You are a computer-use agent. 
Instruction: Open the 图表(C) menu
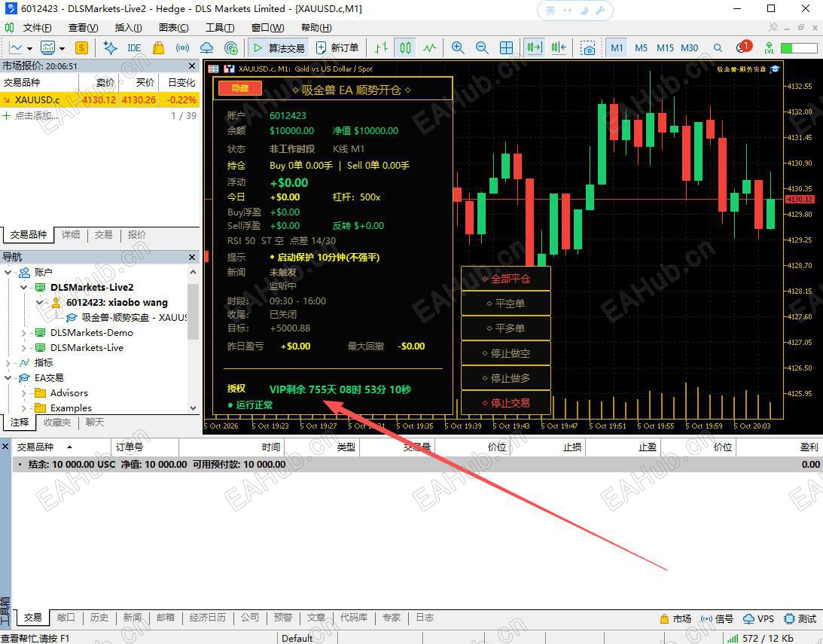[174, 28]
